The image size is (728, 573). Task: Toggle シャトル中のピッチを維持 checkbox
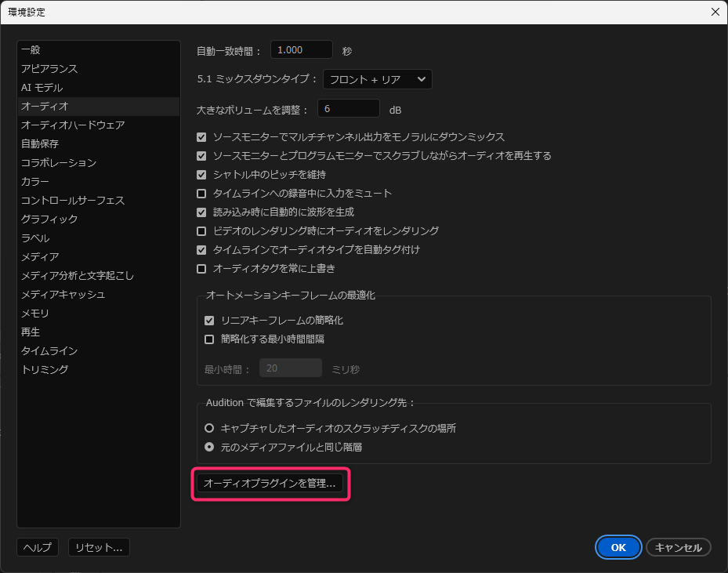click(x=201, y=175)
